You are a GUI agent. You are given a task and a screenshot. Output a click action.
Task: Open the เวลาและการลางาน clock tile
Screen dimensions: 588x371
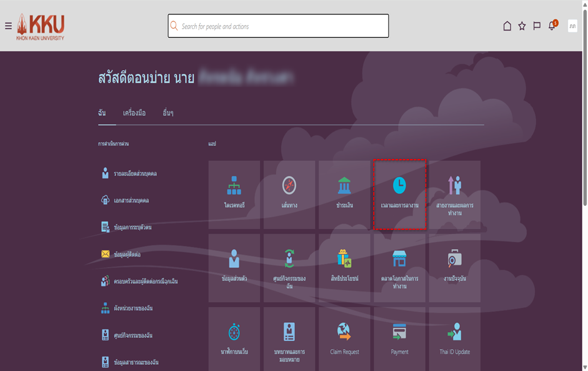coord(399,194)
